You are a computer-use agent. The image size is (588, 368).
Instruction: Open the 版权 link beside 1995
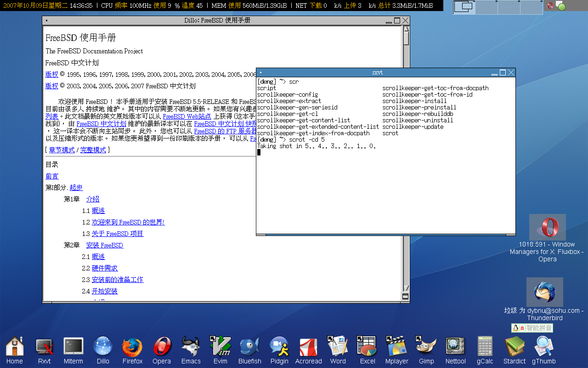pos(51,74)
